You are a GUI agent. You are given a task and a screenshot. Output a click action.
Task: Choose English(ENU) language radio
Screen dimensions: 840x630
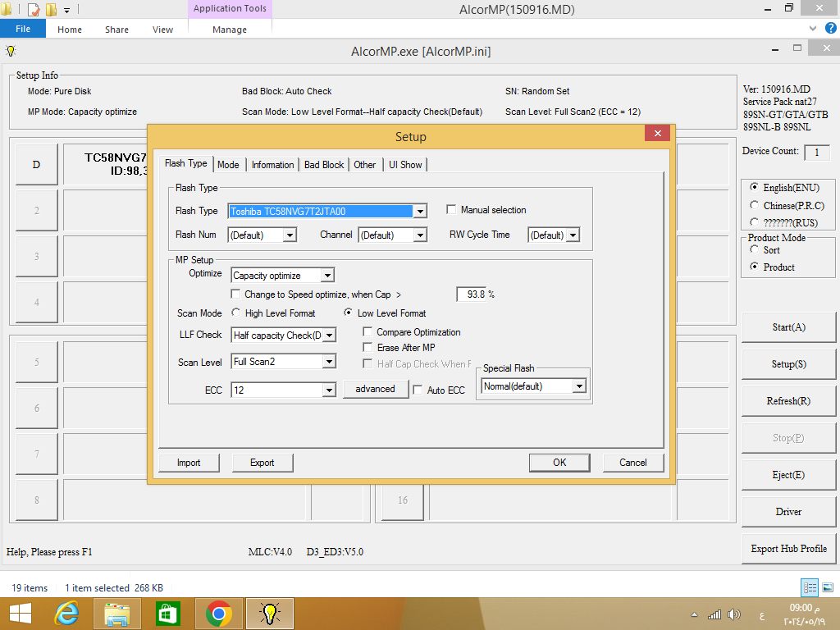coord(755,187)
